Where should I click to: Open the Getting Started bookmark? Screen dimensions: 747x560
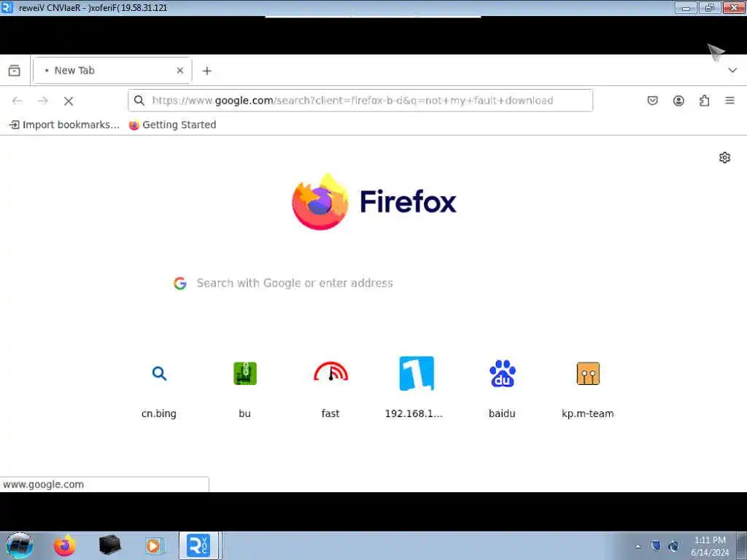coord(172,125)
